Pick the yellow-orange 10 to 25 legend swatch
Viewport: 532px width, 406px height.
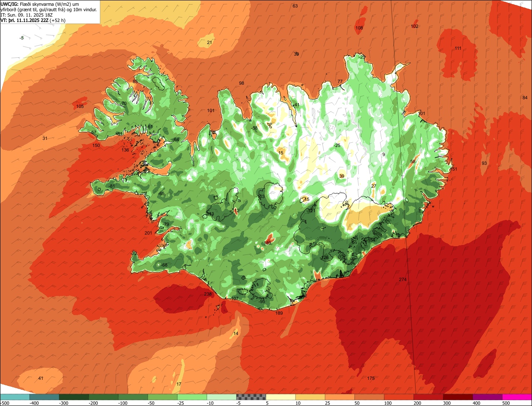[x=310, y=396]
